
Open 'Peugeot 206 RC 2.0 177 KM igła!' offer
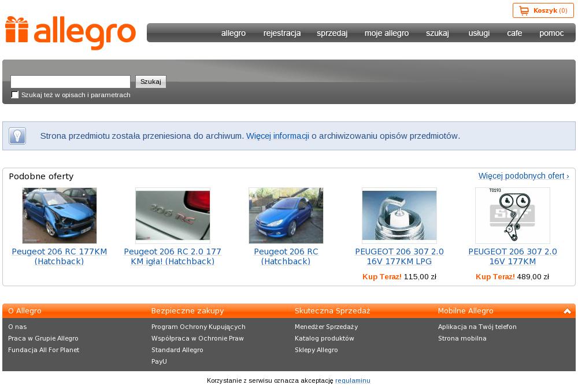point(172,256)
